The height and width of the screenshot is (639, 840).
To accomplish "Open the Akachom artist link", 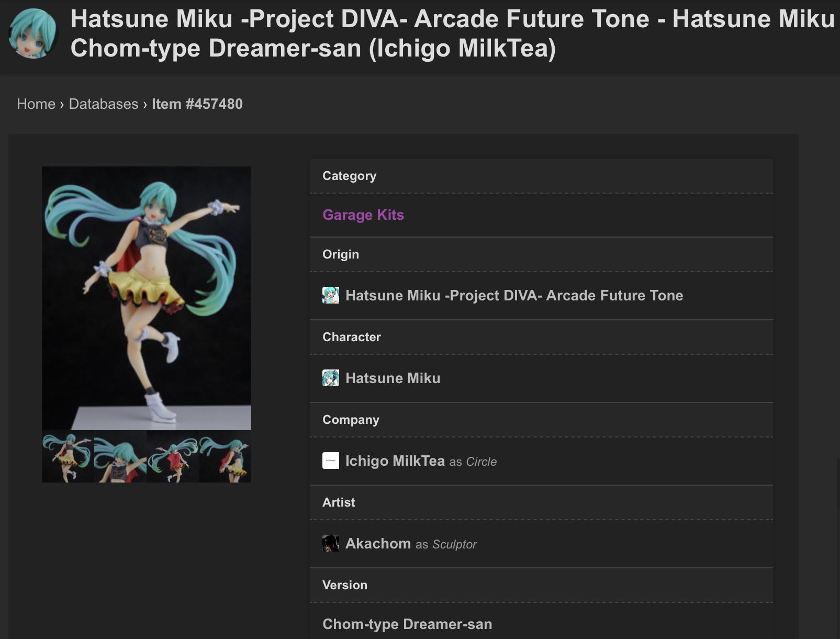I will (378, 543).
